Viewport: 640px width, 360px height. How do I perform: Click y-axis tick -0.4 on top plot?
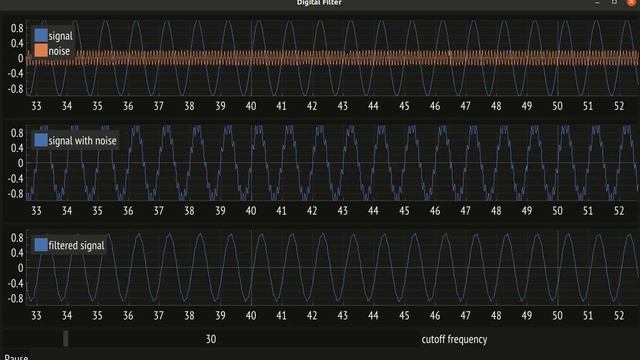16,73
